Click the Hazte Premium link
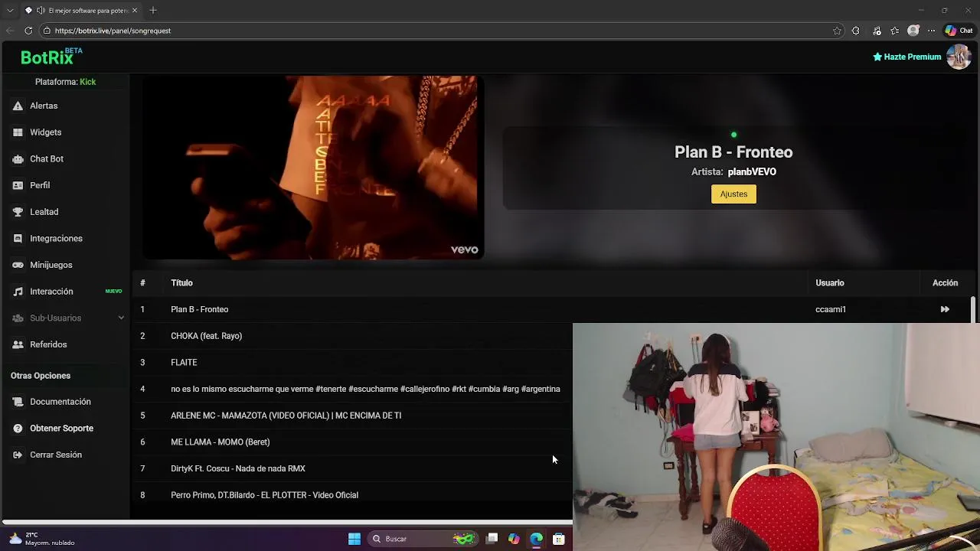Viewport: 980px width, 551px height. click(907, 57)
